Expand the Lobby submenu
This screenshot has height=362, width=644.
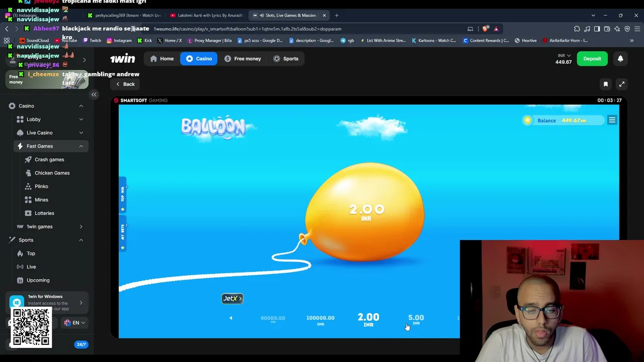[x=81, y=120]
